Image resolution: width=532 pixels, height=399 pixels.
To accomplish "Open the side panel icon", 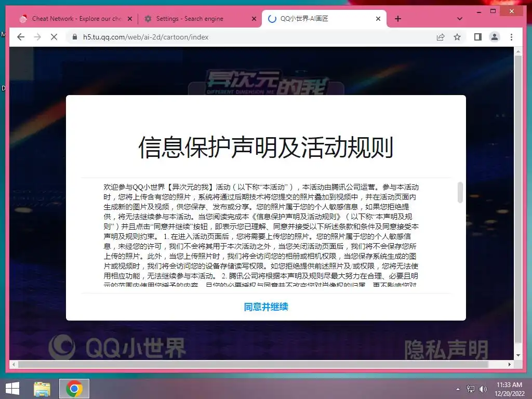I will tap(478, 37).
